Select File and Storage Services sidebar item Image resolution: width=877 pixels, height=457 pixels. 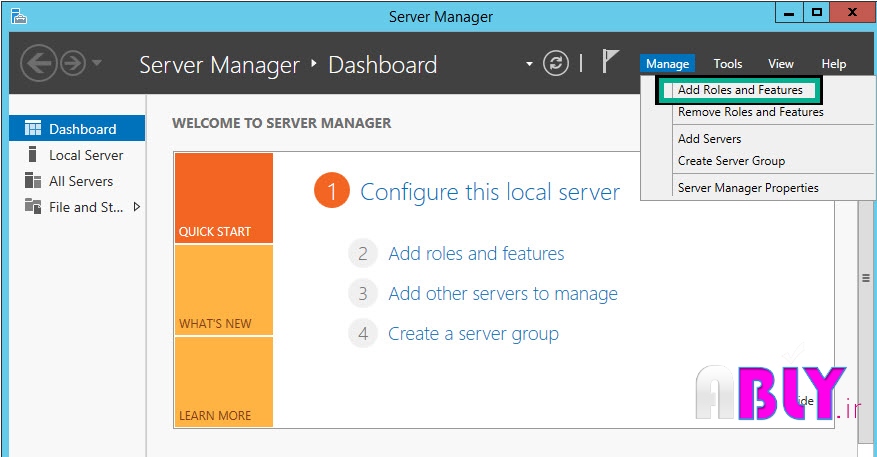point(77,207)
